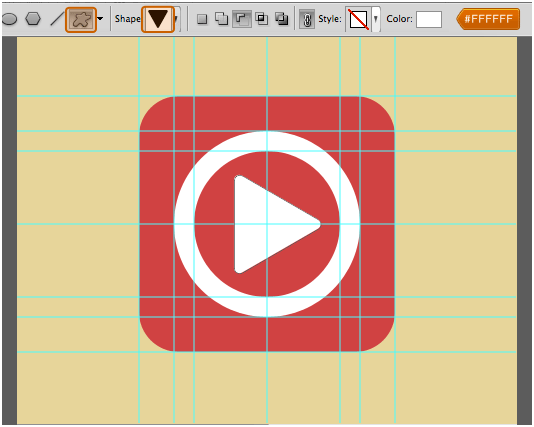Open the white Color swatch
Viewport: 534px width, 427px height.
tap(429, 19)
